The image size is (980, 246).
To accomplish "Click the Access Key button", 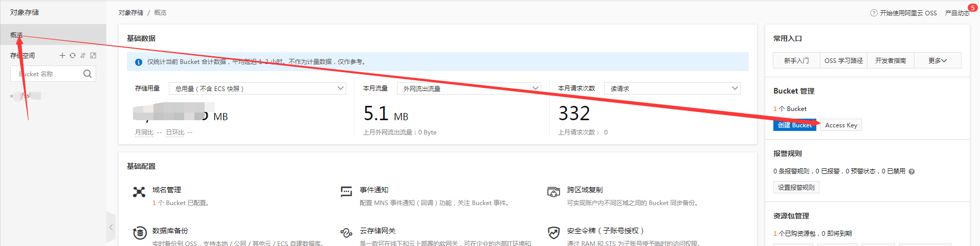I will [841, 125].
